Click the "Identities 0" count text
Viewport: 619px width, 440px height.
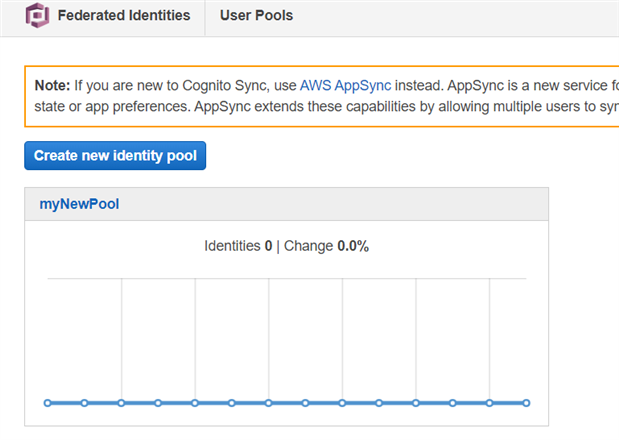pyautogui.click(x=238, y=246)
